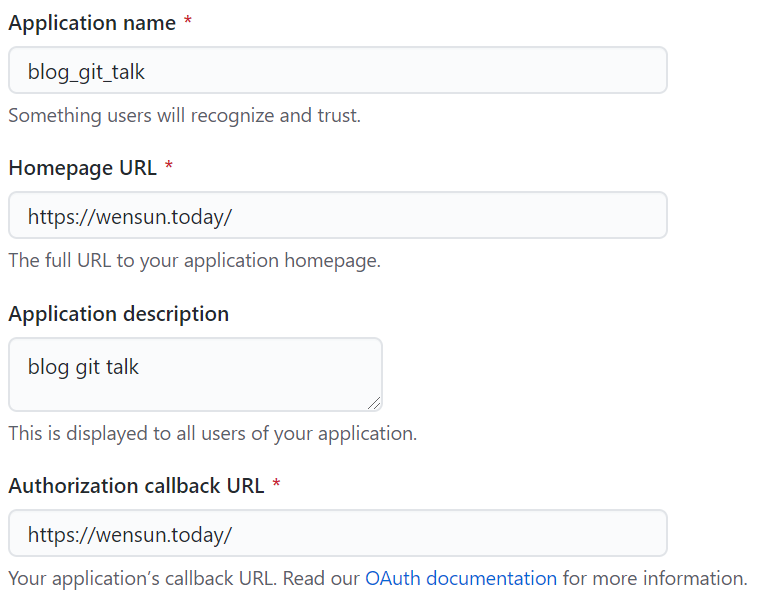Select the "Application description" label
Image resolution: width=758 pixels, height=596 pixels.
pyautogui.click(x=118, y=314)
